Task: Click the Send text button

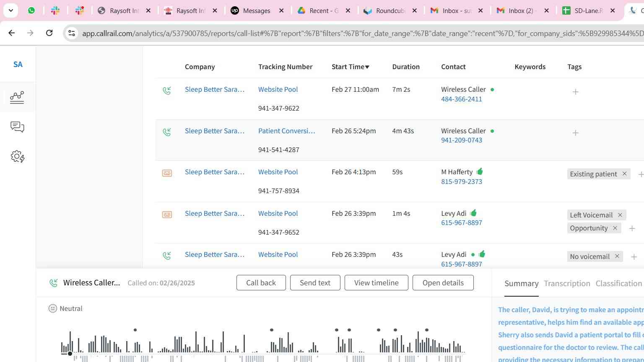Action: (315, 283)
